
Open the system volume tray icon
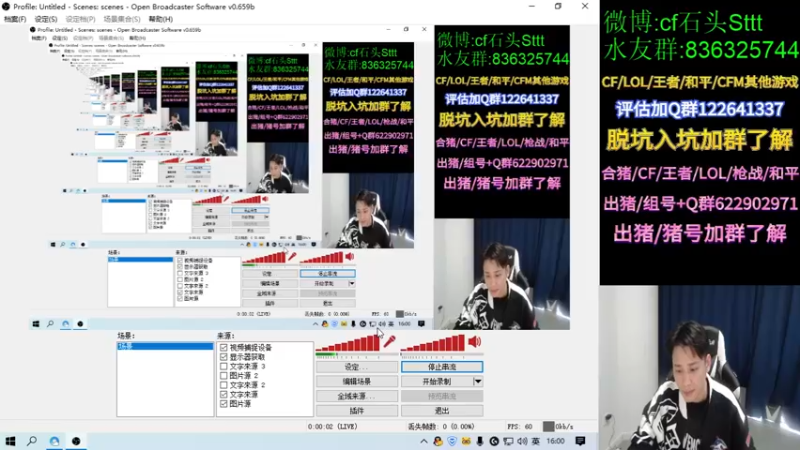tap(522, 441)
